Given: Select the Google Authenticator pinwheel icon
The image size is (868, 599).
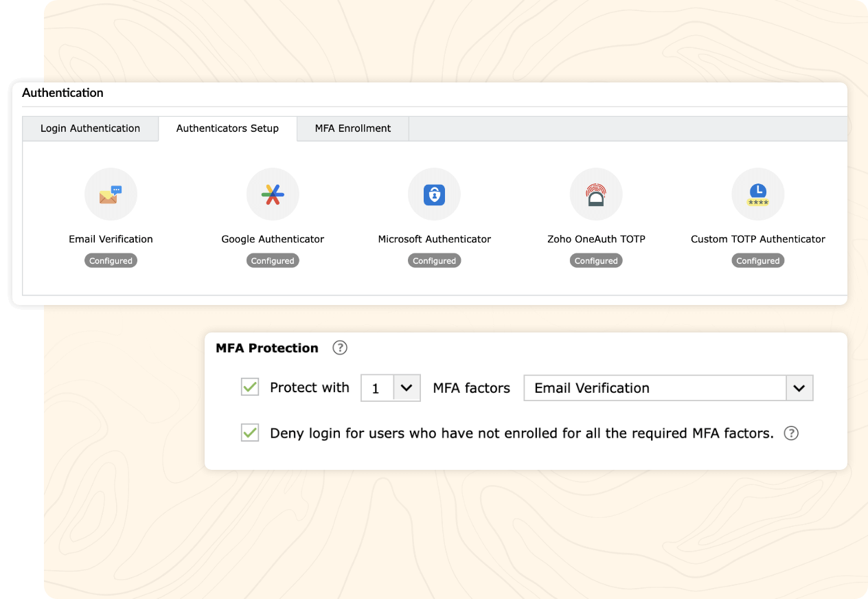Looking at the screenshot, I should tap(273, 194).
